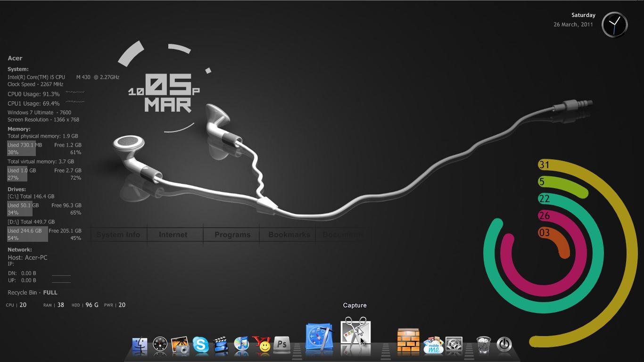
Task: Click the virtual memory used 1.0 GB bar
Action: pos(17,174)
